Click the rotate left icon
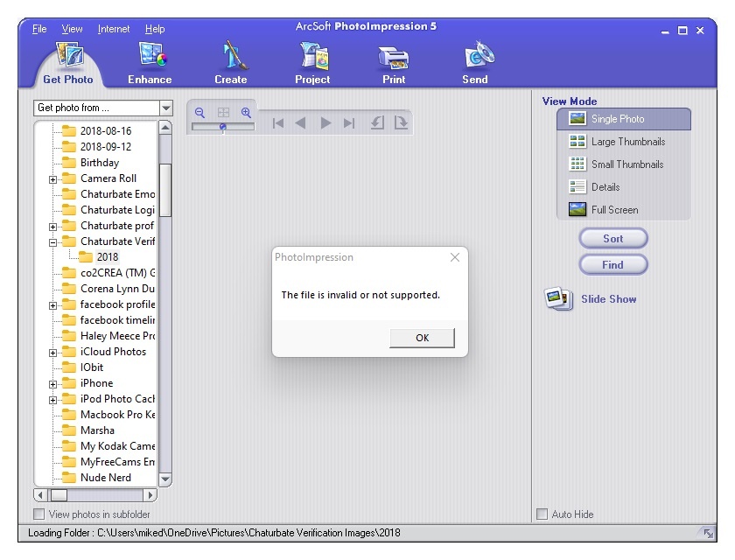 coord(377,122)
